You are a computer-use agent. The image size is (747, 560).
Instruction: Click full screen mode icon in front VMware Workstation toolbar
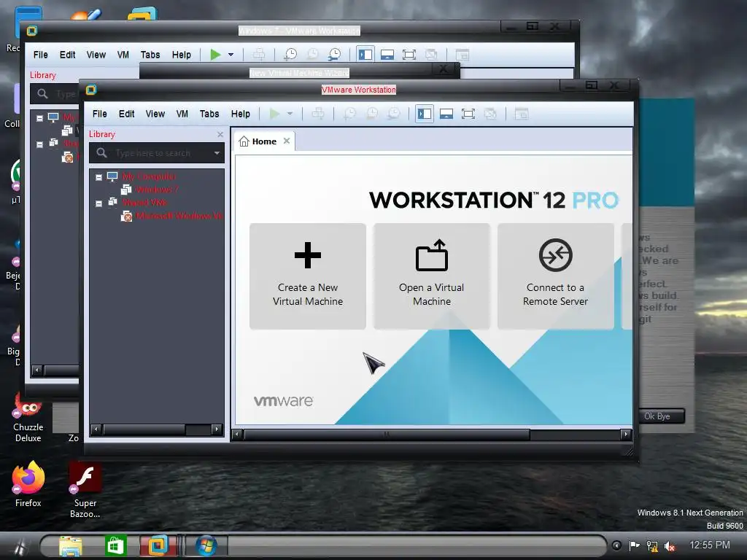click(x=468, y=114)
